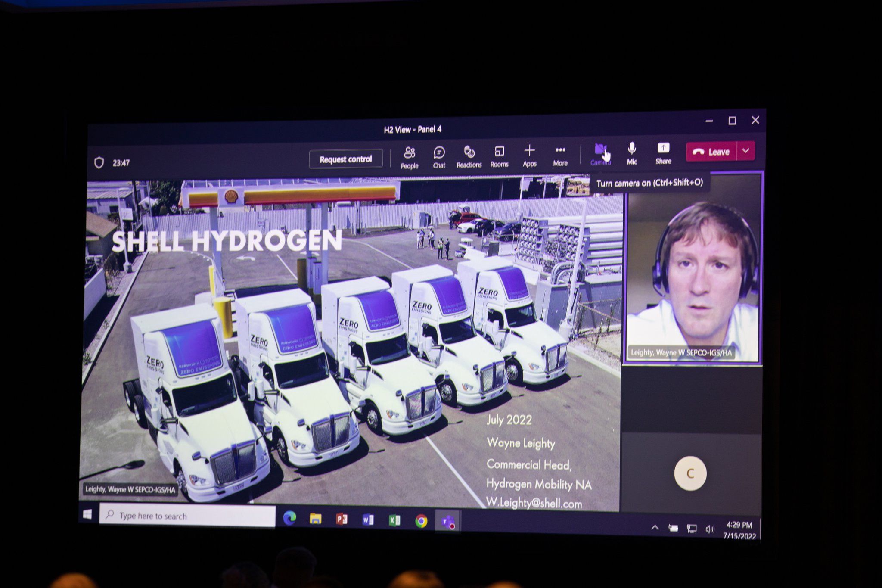Toggle system volume speaker icon

coord(709,529)
